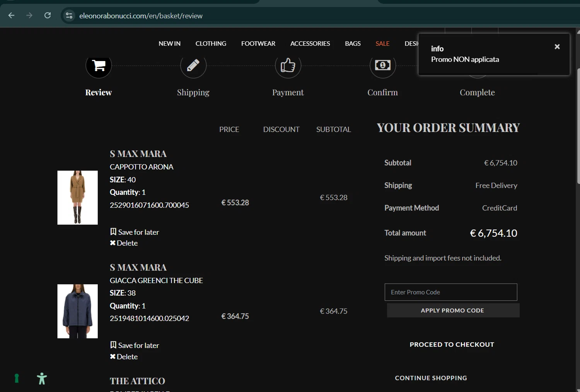Open the accessibility figure icon
The image size is (580, 392).
tap(42, 378)
